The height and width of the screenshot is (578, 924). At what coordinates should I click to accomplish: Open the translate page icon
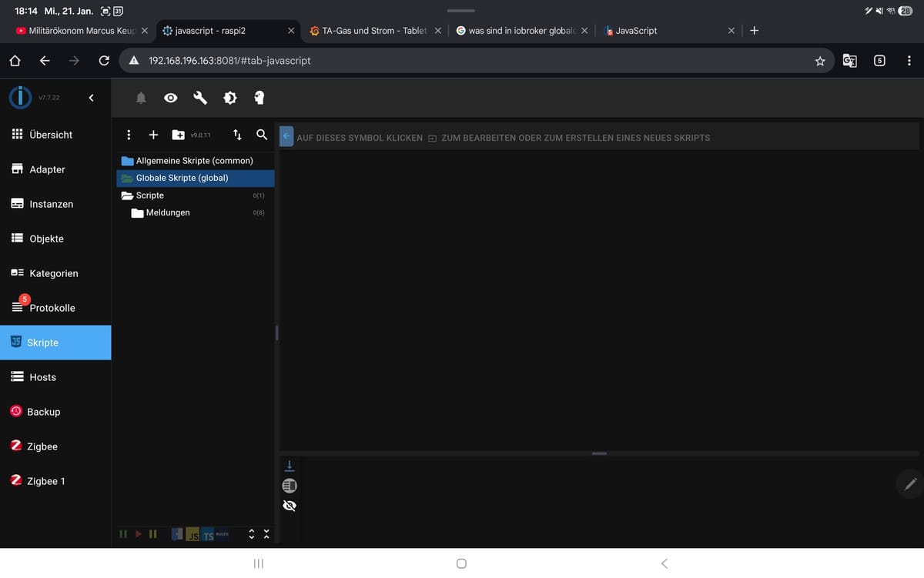pyautogui.click(x=849, y=60)
